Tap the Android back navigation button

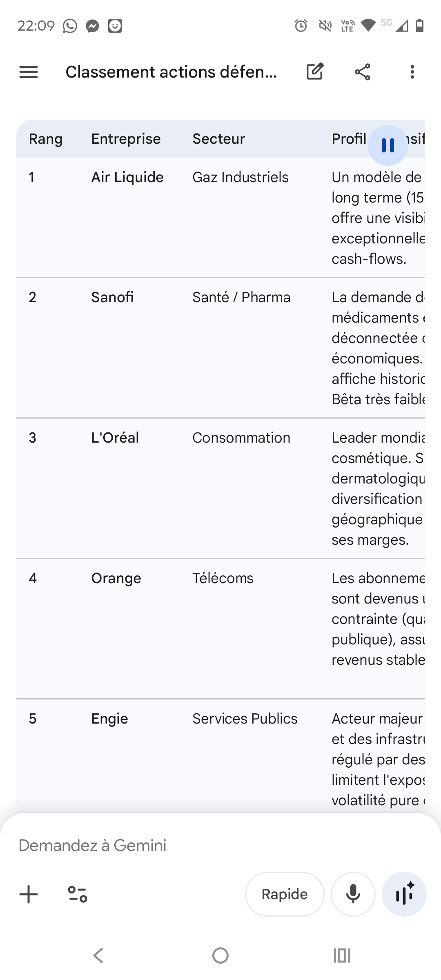98,955
